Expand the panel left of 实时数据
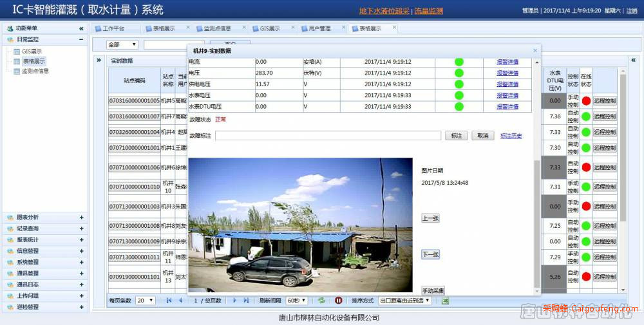The width and height of the screenshot is (644, 325). [x=99, y=60]
